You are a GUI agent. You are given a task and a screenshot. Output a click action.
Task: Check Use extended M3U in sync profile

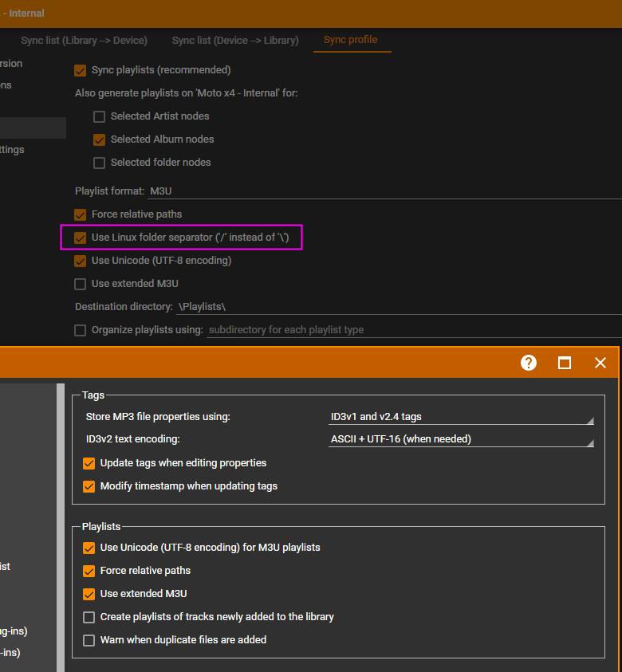click(81, 284)
